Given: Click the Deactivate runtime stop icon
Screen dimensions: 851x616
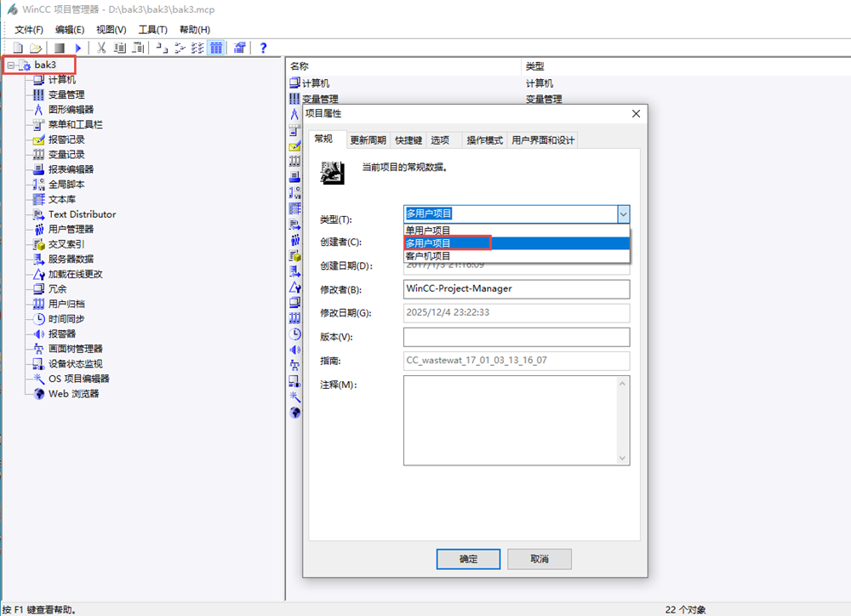Looking at the screenshot, I should (60, 48).
